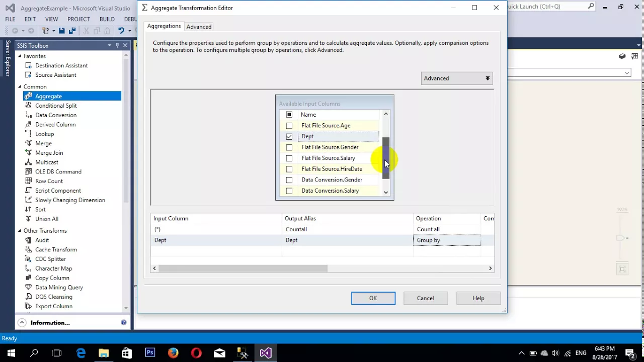The image size is (644, 362).
Task: Pick Union All from toolbox
Action: coord(47,219)
